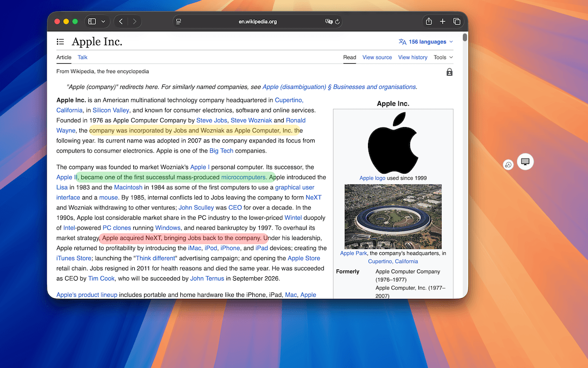
Task: Click the red highlighted sentence about NeXT acquisition
Action: pos(183,238)
